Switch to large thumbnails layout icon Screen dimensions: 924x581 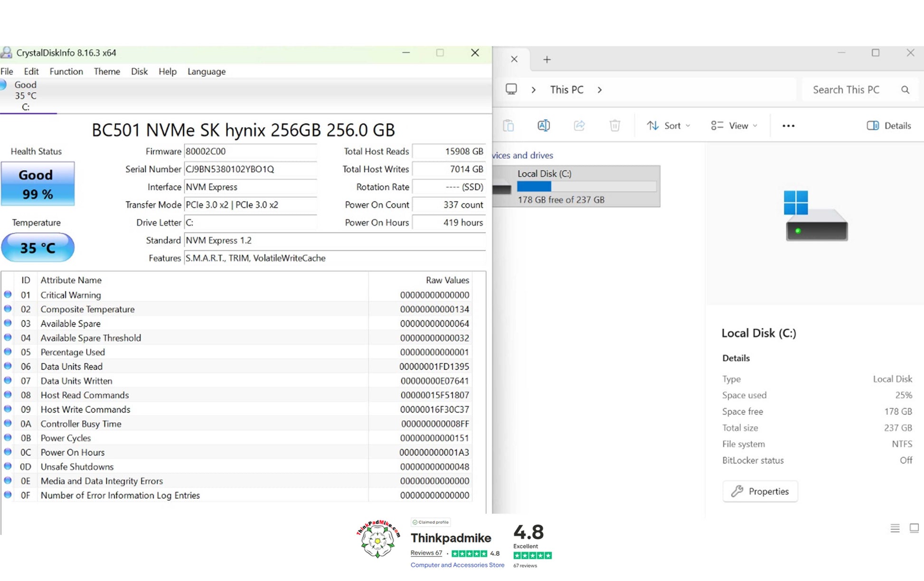[914, 528]
